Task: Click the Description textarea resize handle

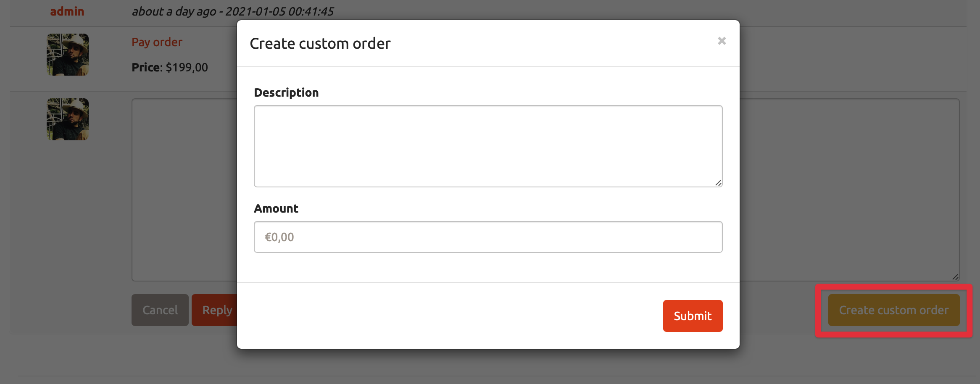Action: coord(718,183)
